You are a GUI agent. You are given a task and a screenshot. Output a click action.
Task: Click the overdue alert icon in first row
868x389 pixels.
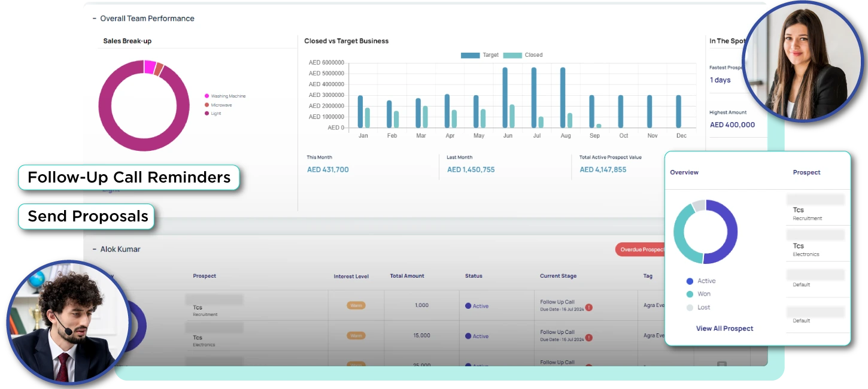click(x=589, y=307)
